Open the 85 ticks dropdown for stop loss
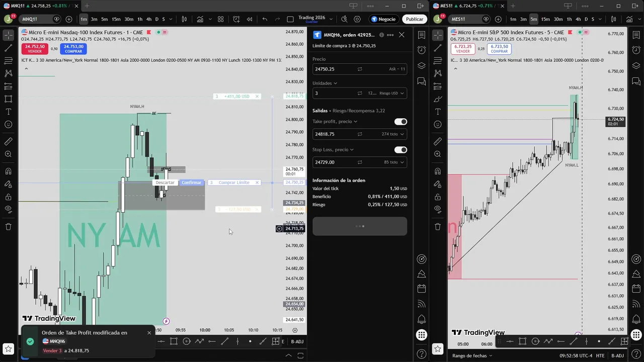This screenshot has width=644, height=362. [x=394, y=162]
